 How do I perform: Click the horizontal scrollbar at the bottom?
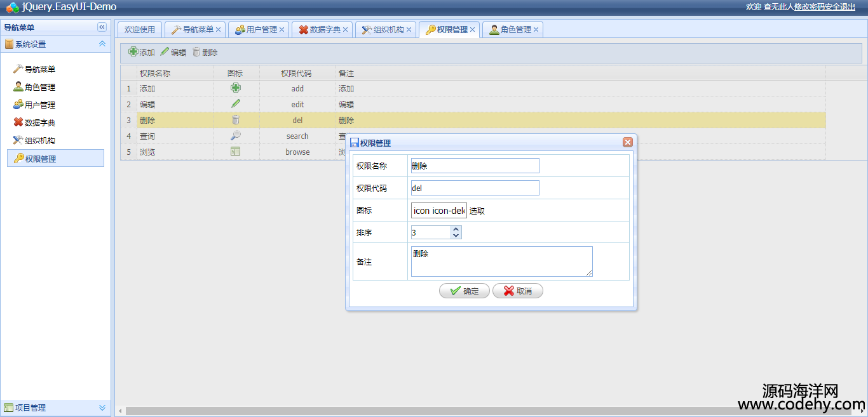pos(445,411)
